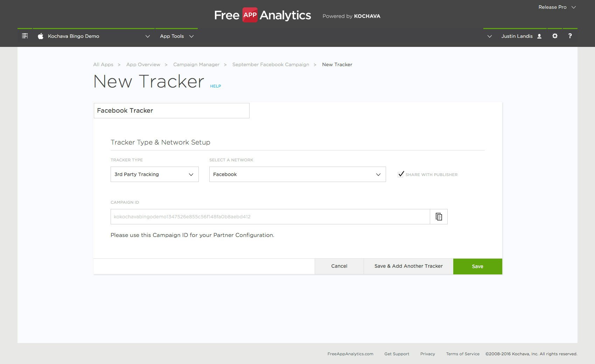
Task: Copy the Campaign ID using the copy icon
Action: pyautogui.click(x=439, y=217)
